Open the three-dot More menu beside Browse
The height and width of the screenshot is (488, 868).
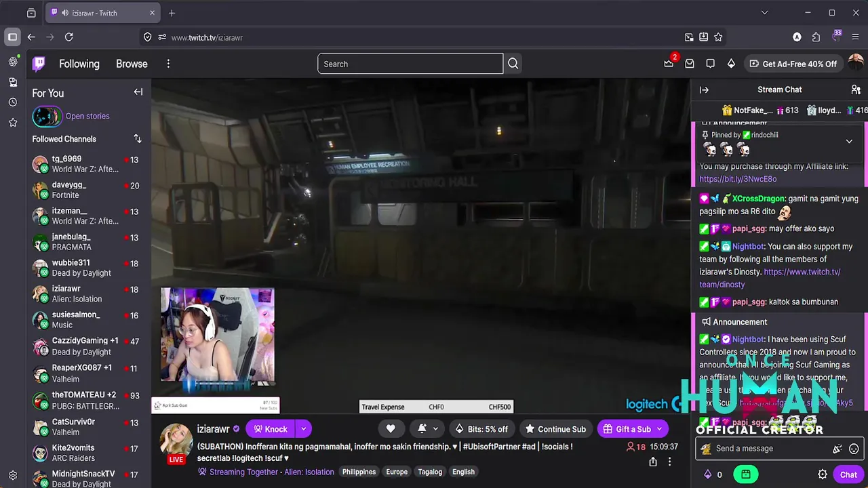tap(168, 64)
